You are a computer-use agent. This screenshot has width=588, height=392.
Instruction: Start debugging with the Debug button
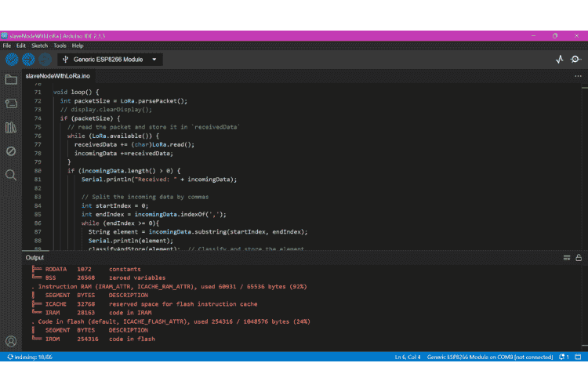[45, 60]
